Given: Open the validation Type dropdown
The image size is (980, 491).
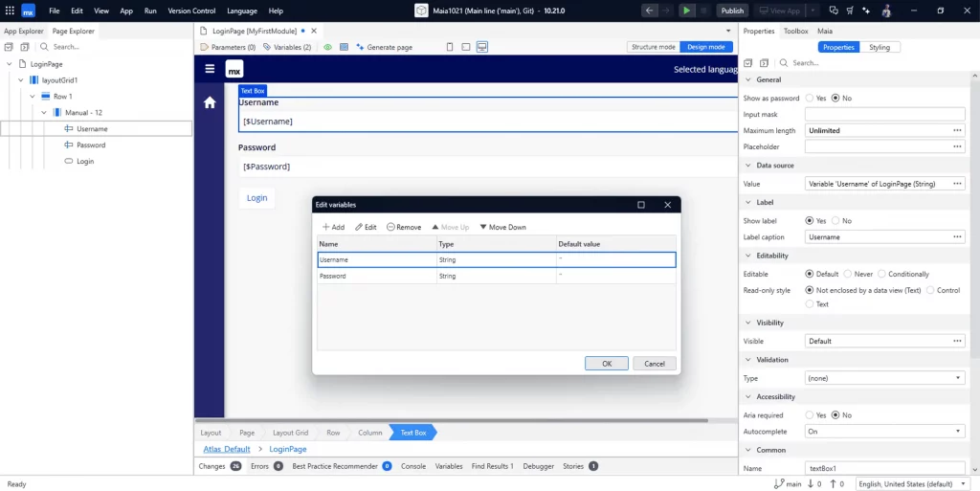Looking at the screenshot, I should 884,378.
